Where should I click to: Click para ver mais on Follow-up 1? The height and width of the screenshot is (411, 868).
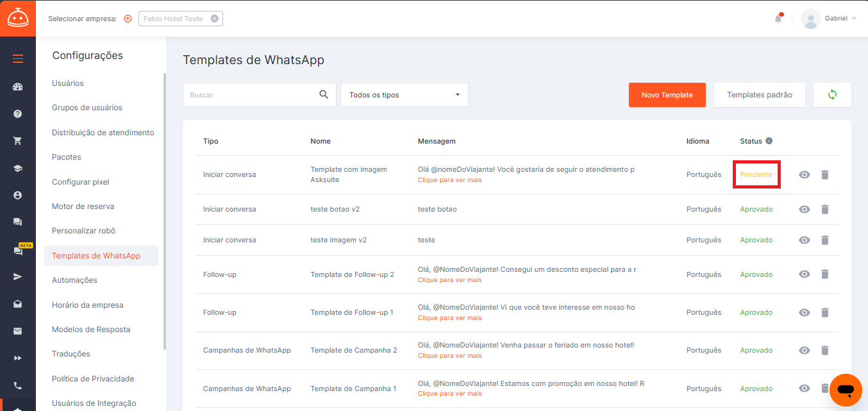[449, 318]
